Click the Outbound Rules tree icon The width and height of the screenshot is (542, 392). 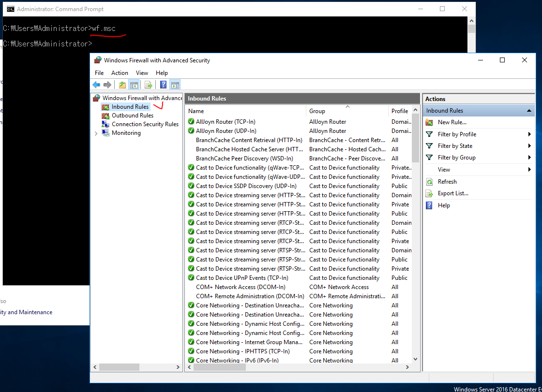point(105,116)
